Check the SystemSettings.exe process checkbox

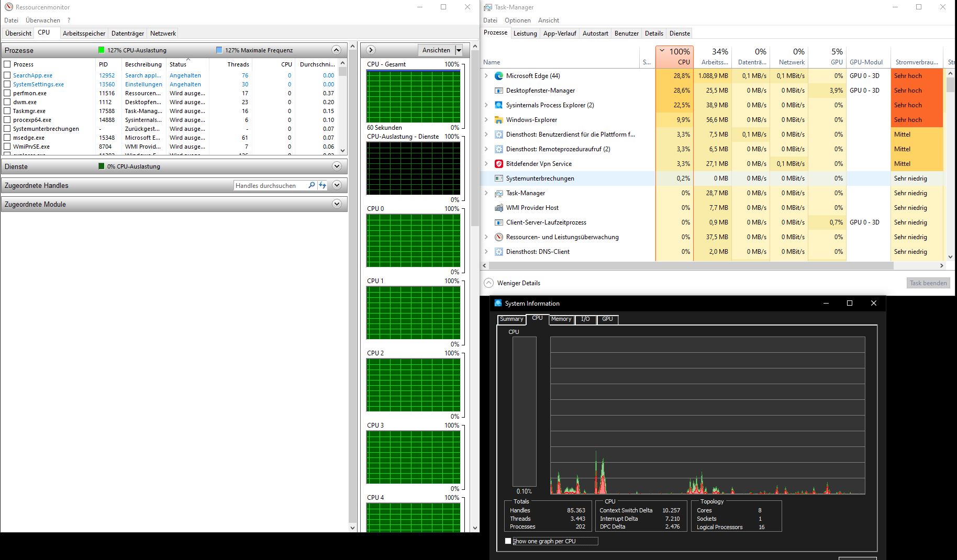pyautogui.click(x=7, y=84)
